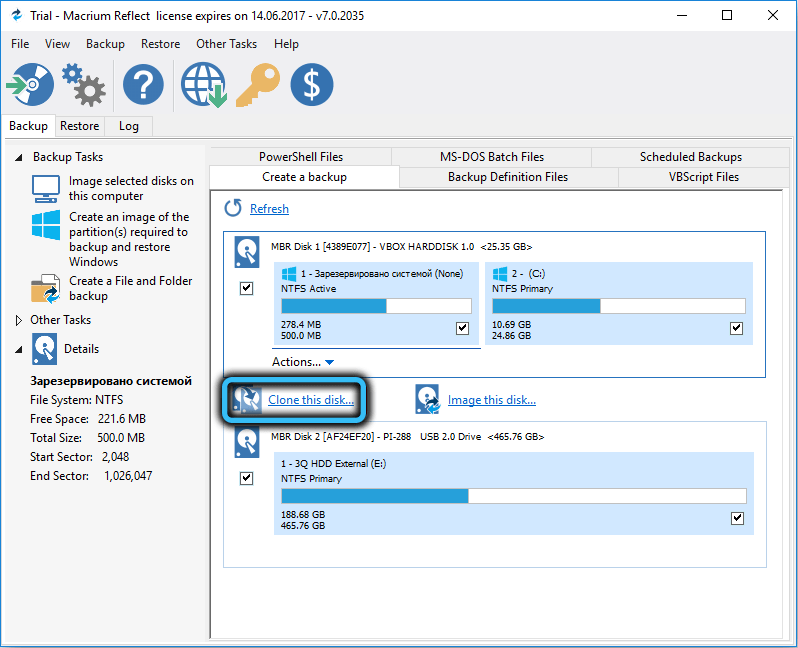This screenshot has width=798, height=648.
Task: Uncheck the system reserved partition checkbox
Action: 462,328
